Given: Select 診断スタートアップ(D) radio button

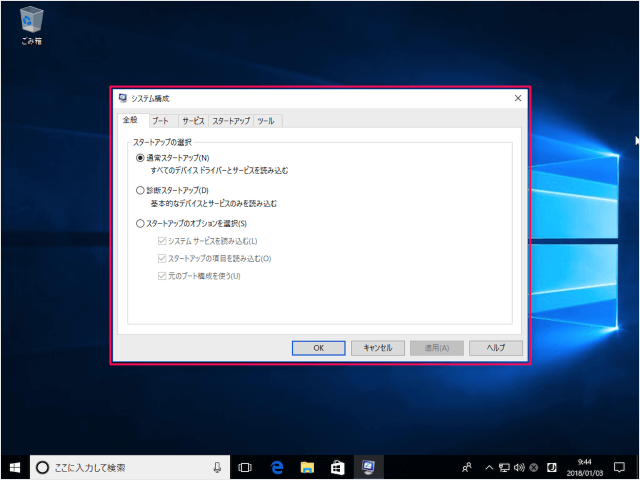Looking at the screenshot, I should pyautogui.click(x=140, y=190).
